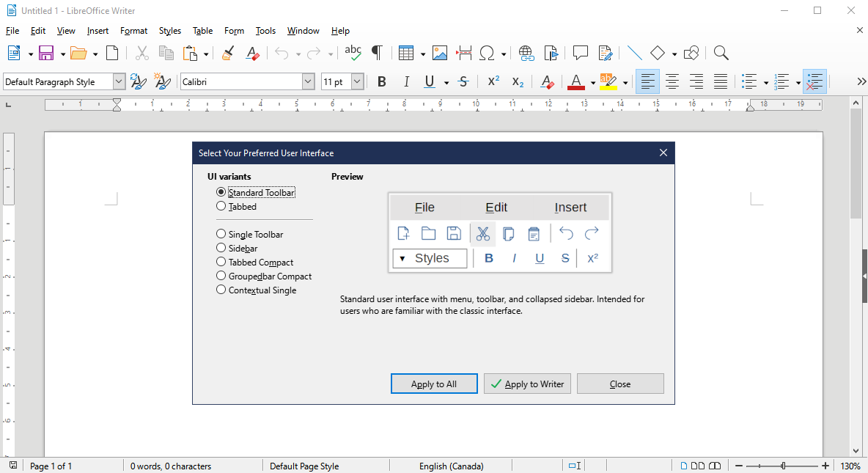Click the Insert Special Character icon
Image resolution: width=868 pixels, height=473 pixels.
coord(487,53)
